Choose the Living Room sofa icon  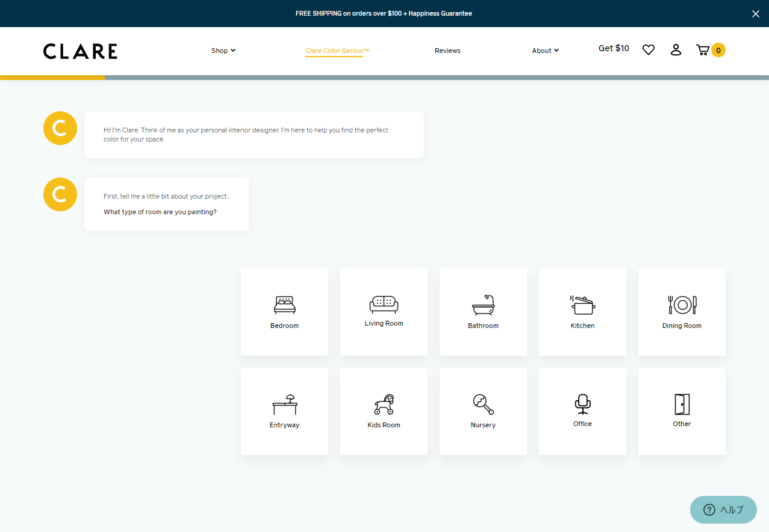pos(384,304)
